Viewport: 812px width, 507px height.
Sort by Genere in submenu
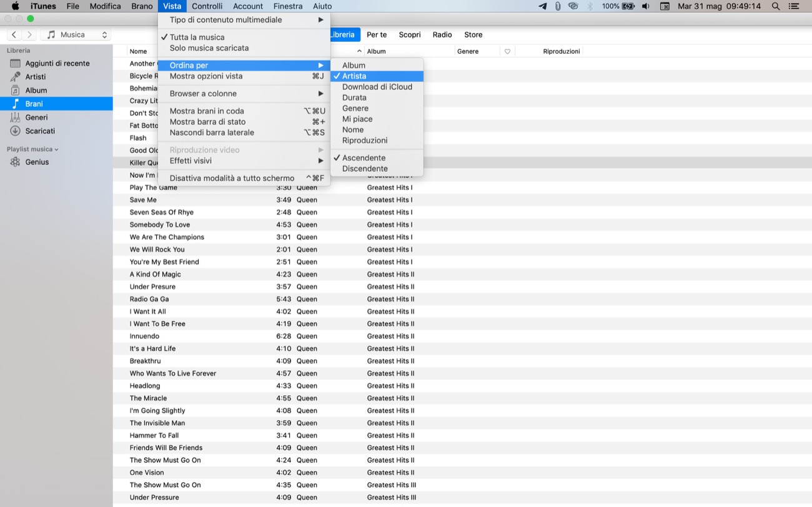[377, 108]
